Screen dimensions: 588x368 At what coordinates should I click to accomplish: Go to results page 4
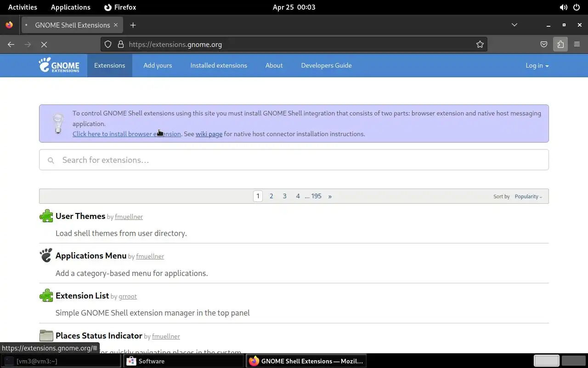(x=298, y=196)
